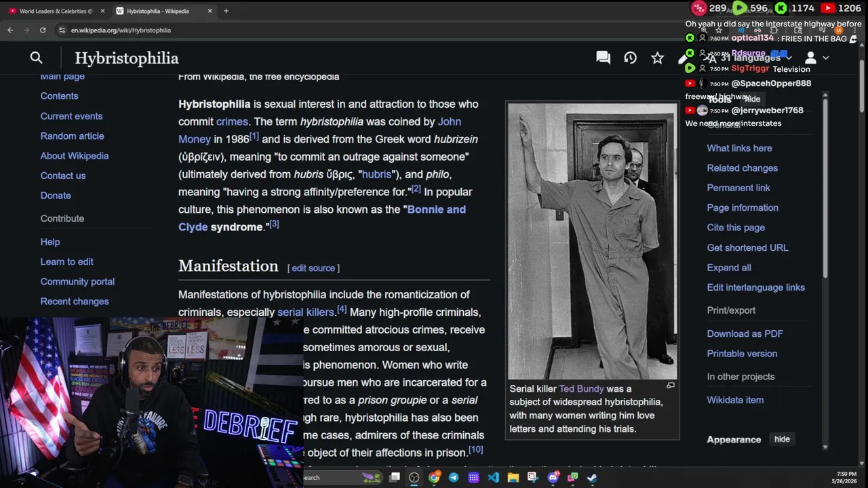Open a new browser tab
Image resolution: width=868 pixels, height=488 pixels.
226,11
